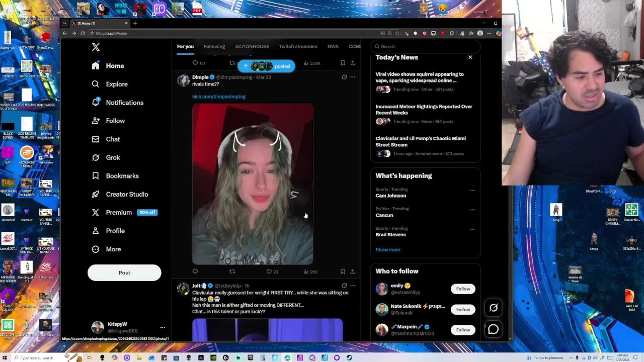Switch to the For you tab
Viewport: 644px width, 362px height.
tap(185, 46)
